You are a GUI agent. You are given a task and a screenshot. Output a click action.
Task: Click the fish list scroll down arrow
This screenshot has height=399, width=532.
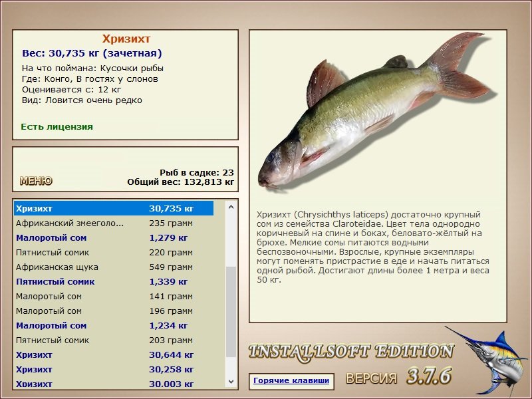coord(231,382)
